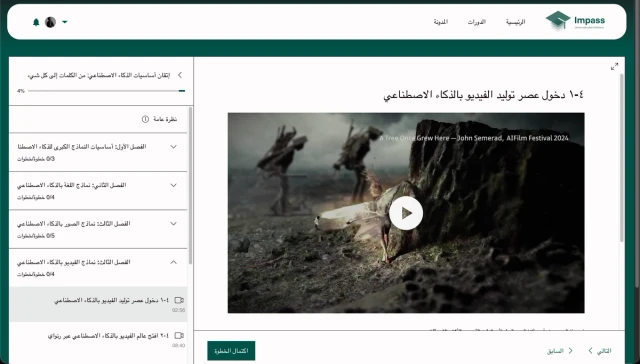
Task: Click lesson heading ٤-١ دخول عصر توليد الفيديو
Action: point(483,95)
